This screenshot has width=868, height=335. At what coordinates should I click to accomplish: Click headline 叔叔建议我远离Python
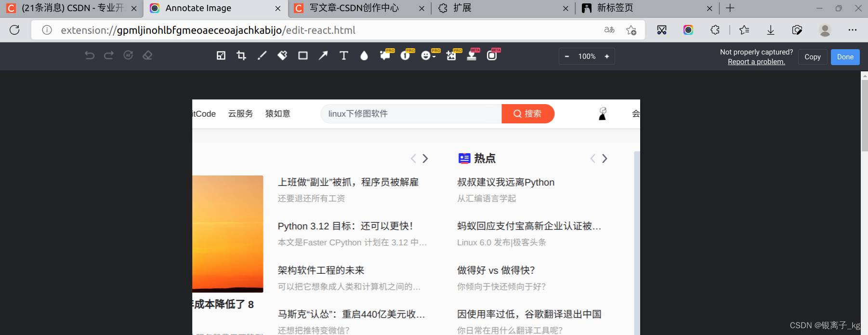506,182
